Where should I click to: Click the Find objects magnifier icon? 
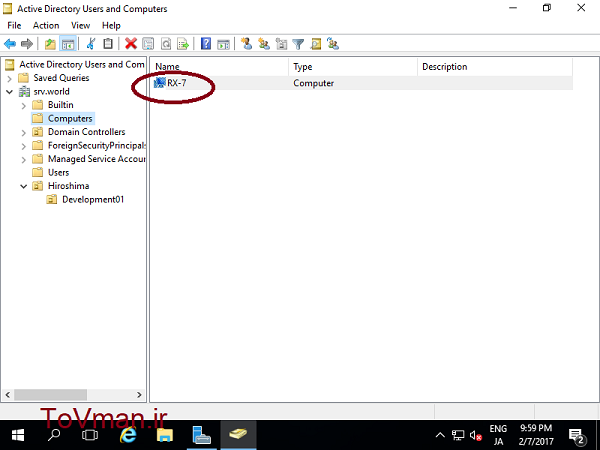tap(316, 44)
